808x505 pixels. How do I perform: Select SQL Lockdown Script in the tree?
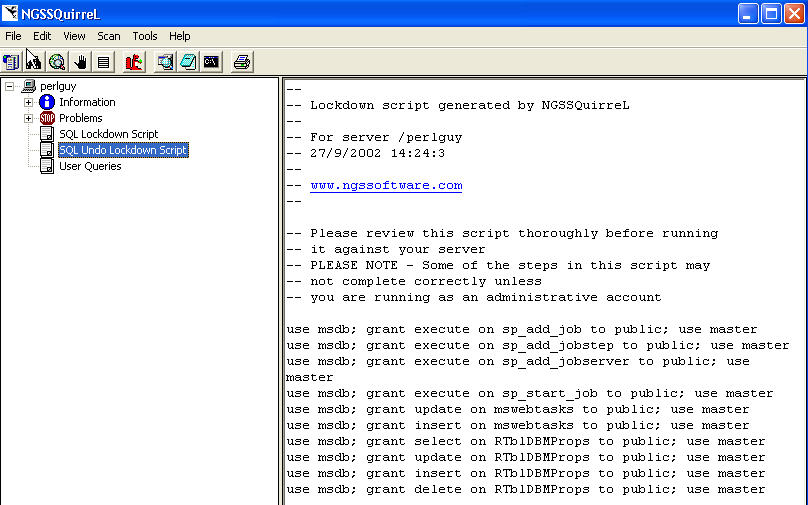point(108,134)
